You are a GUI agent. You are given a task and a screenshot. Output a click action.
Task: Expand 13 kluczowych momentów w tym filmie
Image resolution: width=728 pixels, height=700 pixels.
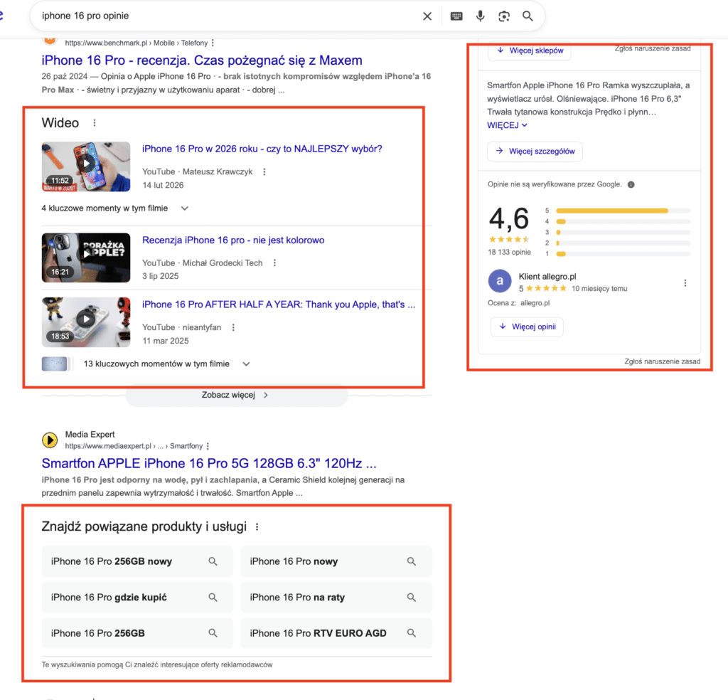[167, 364]
